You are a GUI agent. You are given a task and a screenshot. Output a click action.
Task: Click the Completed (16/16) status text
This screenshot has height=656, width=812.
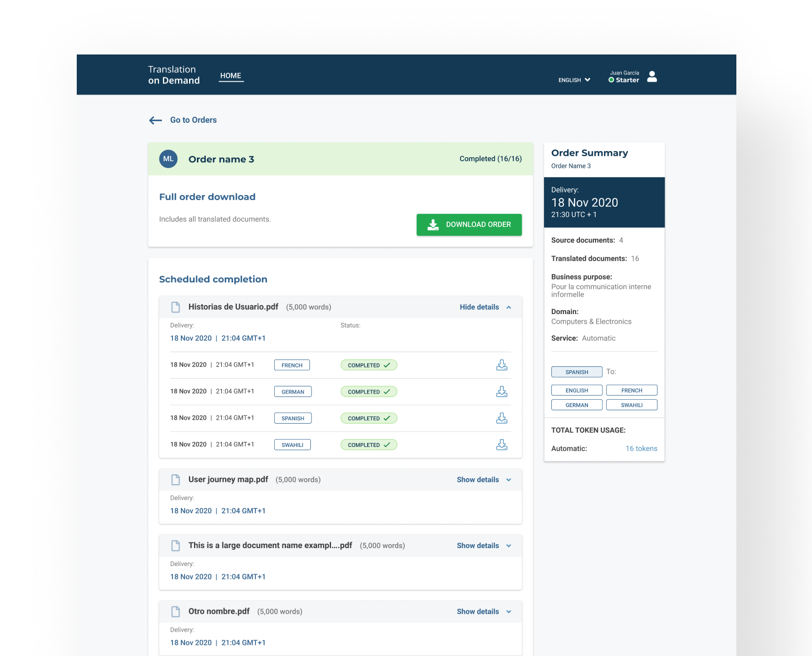click(x=491, y=159)
